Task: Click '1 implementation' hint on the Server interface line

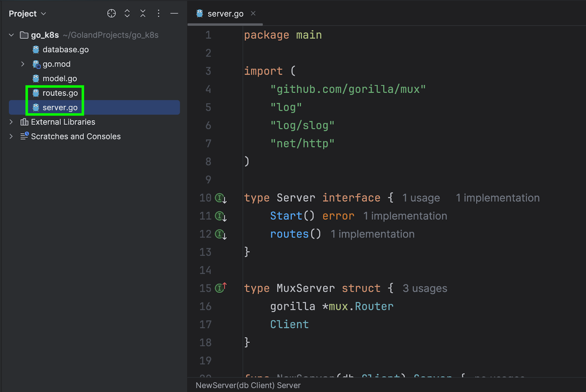Action: [498, 198]
